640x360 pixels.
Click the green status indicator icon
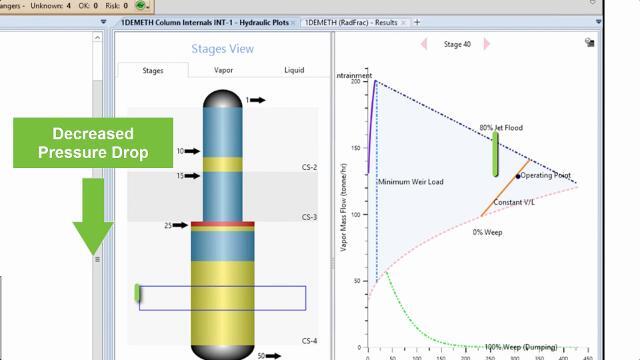(x=140, y=5)
